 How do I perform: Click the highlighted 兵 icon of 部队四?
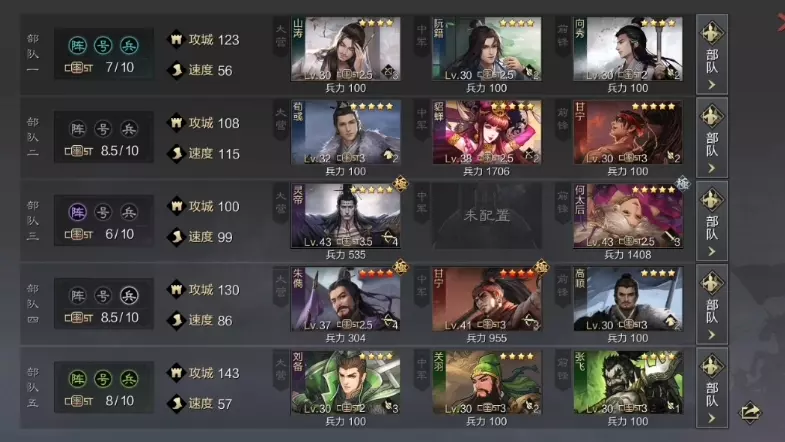(129, 296)
